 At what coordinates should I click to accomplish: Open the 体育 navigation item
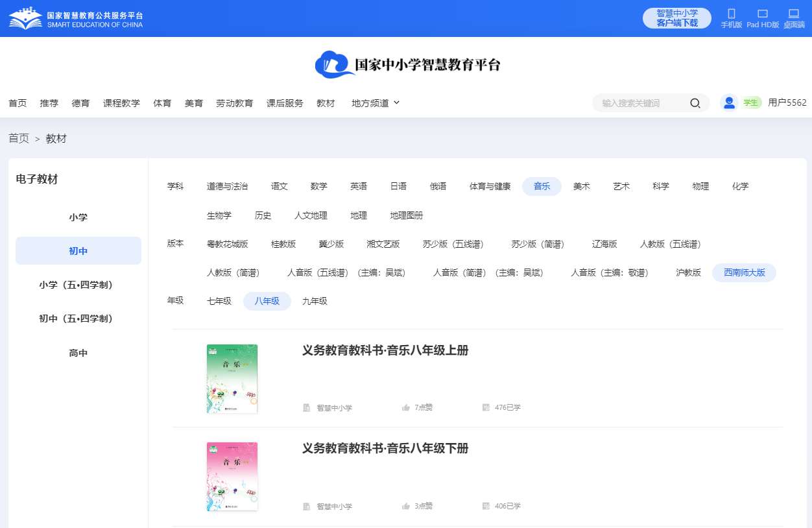coord(162,103)
